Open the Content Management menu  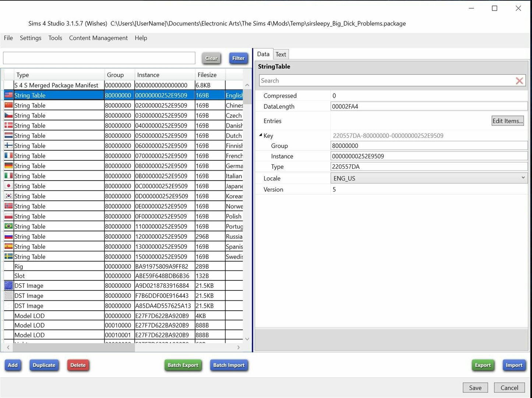98,38
